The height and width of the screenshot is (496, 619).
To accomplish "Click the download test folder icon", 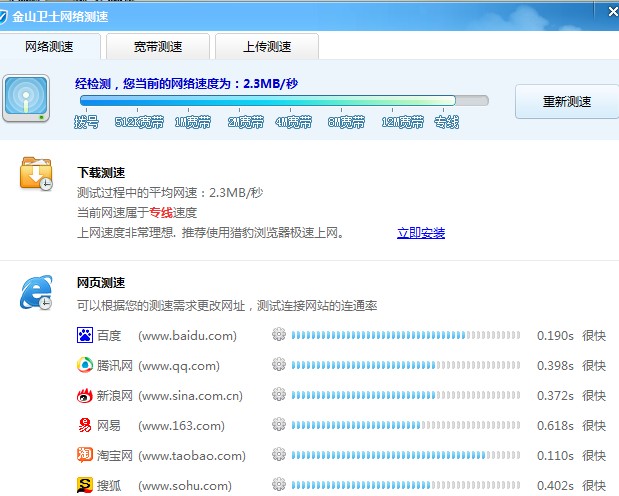I will [x=36, y=174].
